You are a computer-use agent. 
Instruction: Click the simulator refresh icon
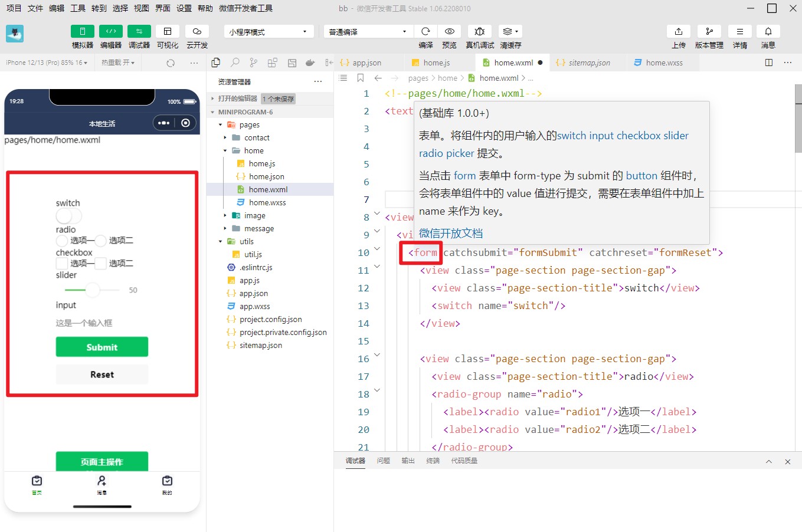(171, 63)
